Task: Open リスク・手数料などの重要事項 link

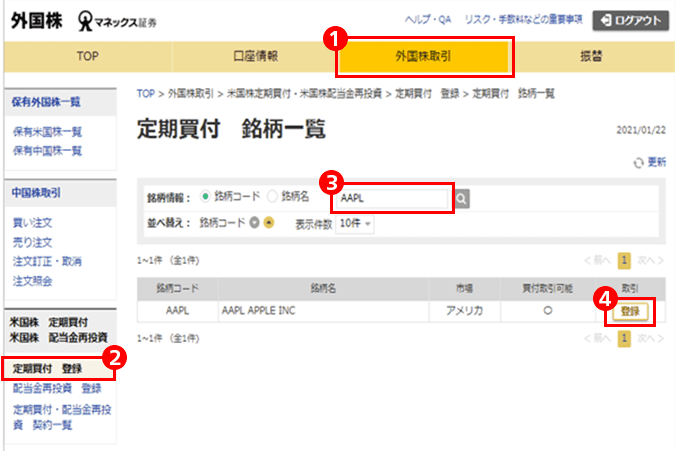Action: point(523,20)
